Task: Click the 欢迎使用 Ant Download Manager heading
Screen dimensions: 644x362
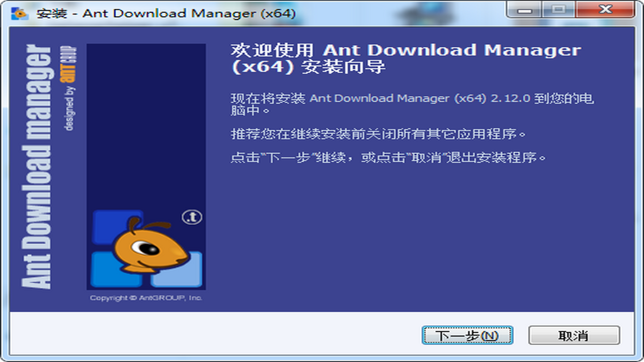Action: coord(406,58)
